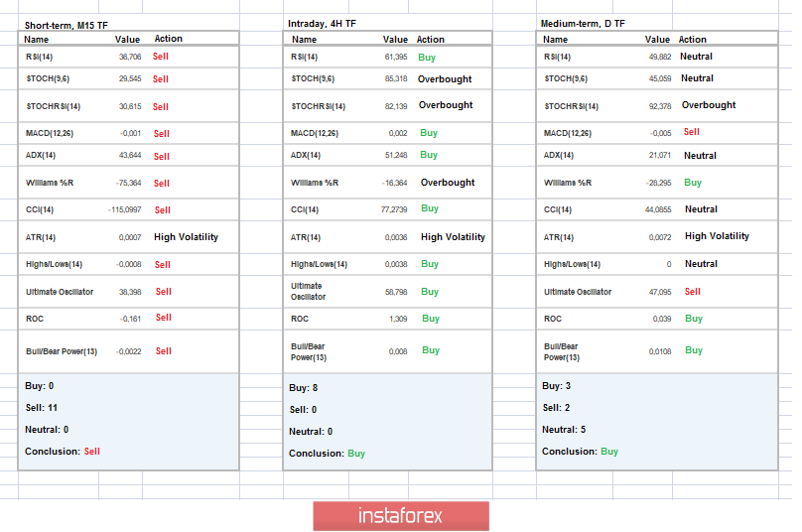Click STOCHRSI(14) value 30,615

130,106
